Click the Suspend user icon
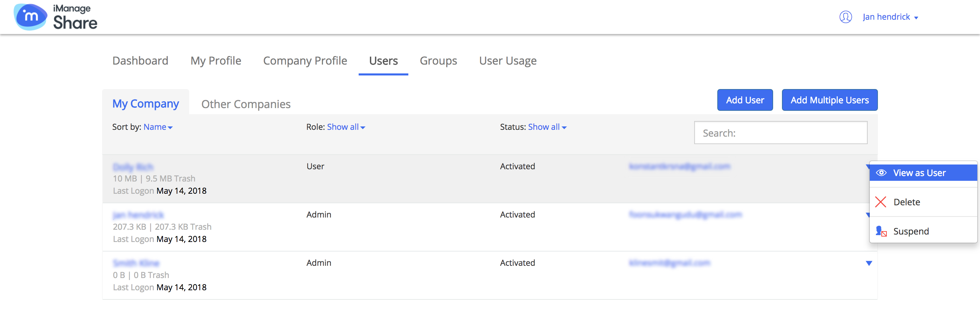This screenshot has height=312, width=980. (881, 231)
